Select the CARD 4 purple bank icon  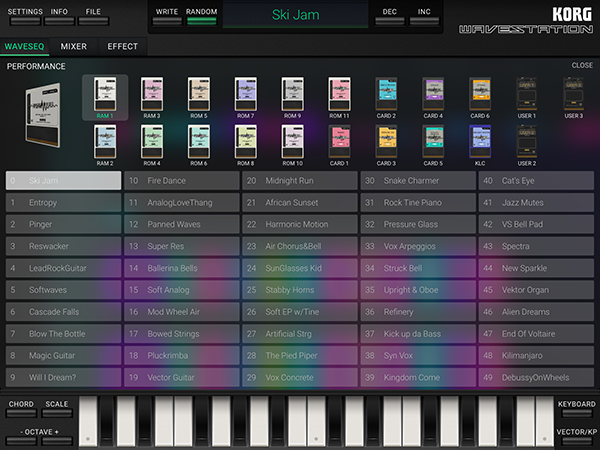tap(433, 95)
